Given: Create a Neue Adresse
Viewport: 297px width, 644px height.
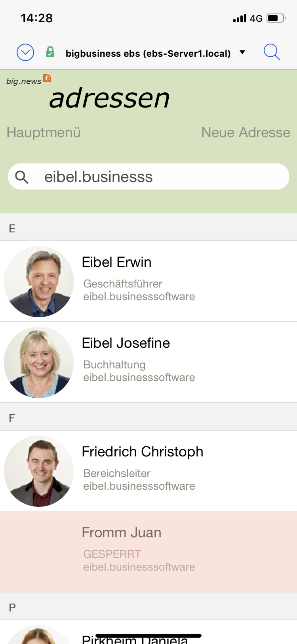Looking at the screenshot, I should pos(246,132).
